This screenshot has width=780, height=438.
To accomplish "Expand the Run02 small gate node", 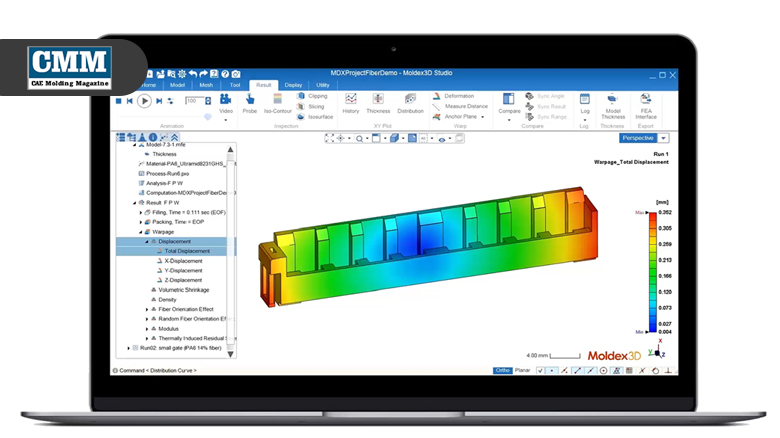I will click(x=129, y=348).
